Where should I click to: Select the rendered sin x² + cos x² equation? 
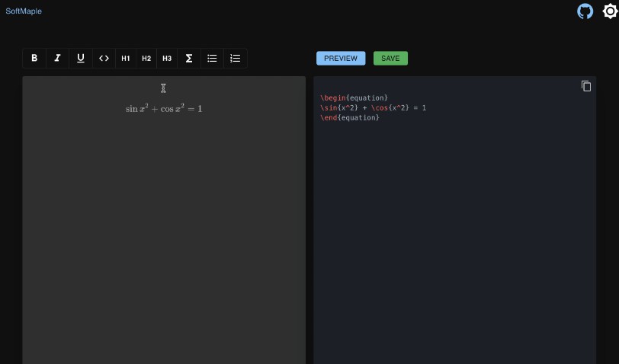tap(164, 109)
